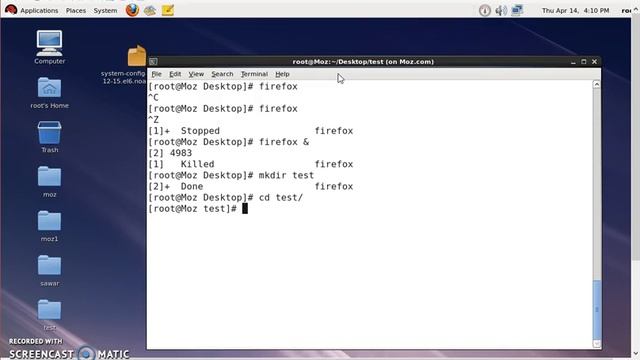Open the Applications menu
Viewport: 640px width, 360px height.
pyautogui.click(x=39, y=11)
